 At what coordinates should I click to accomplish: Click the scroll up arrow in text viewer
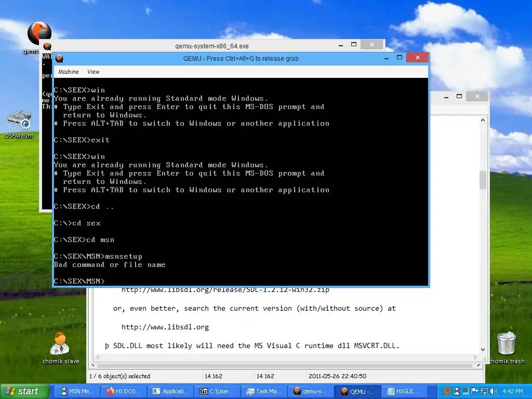tap(483, 121)
